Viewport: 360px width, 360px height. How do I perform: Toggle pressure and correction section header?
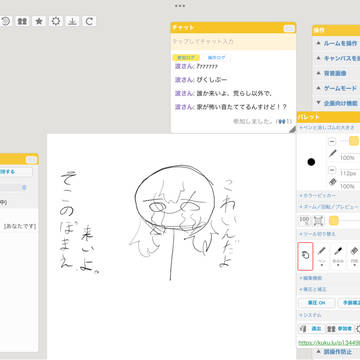pyautogui.click(x=328, y=289)
